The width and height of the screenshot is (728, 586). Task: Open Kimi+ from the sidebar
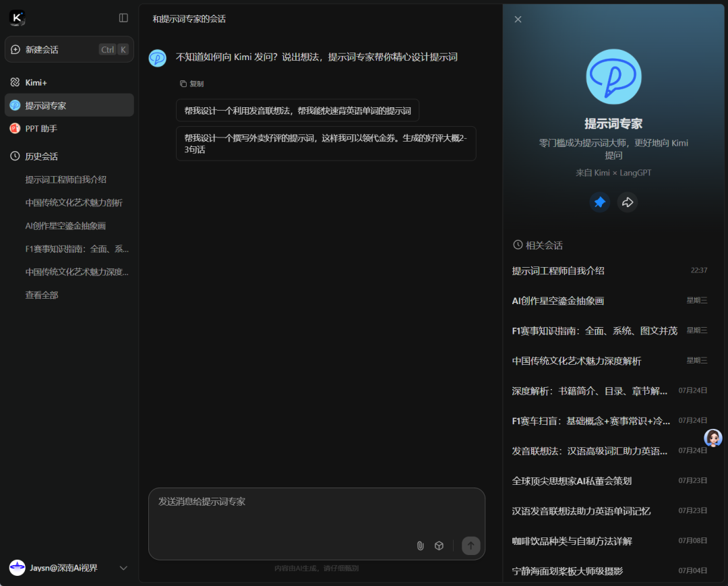[36, 82]
